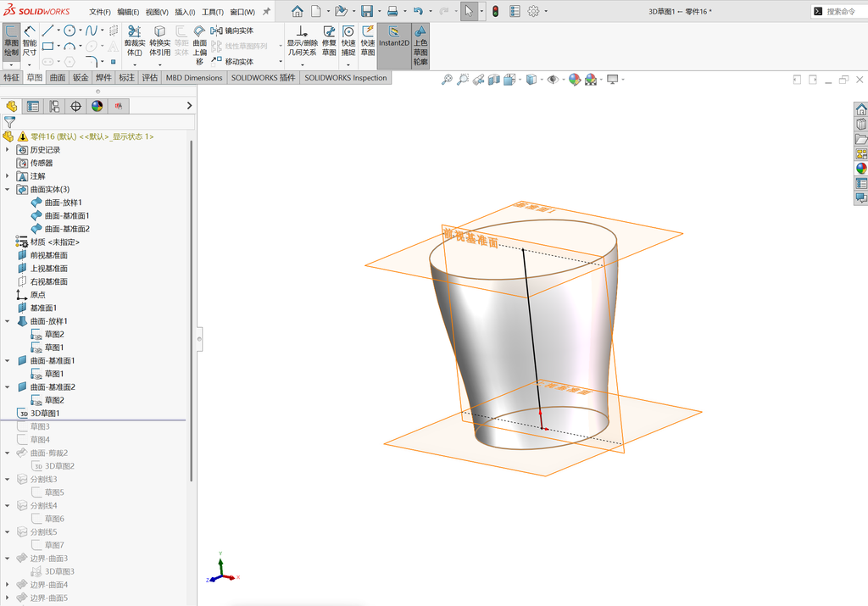The image size is (868, 606).
Task: Click the 曲面上偏移 offset on surface tool
Action: (x=200, y=44)
